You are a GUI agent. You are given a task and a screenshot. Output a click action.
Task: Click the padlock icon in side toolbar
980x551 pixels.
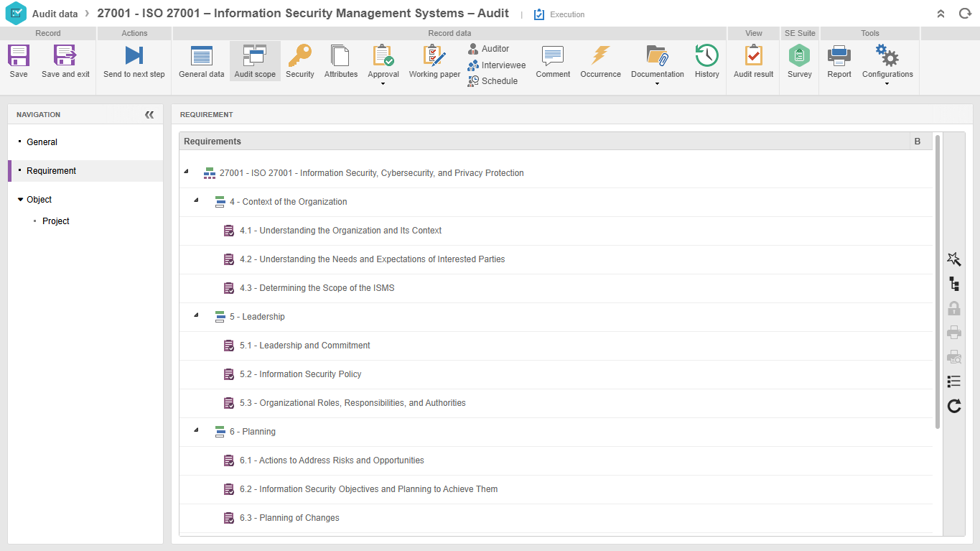coord(954,308)
